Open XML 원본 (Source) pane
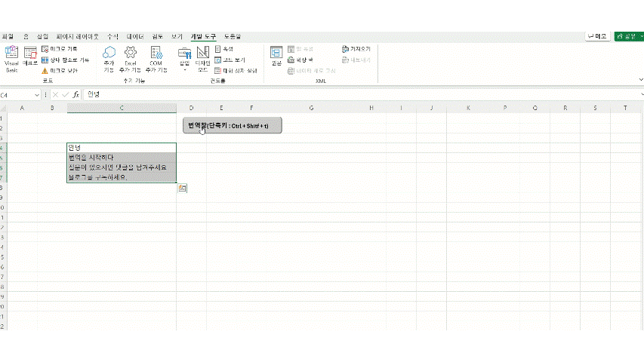The width and height of the screenshot is (644, 362). pyautogui.click(x=276, y=57)
